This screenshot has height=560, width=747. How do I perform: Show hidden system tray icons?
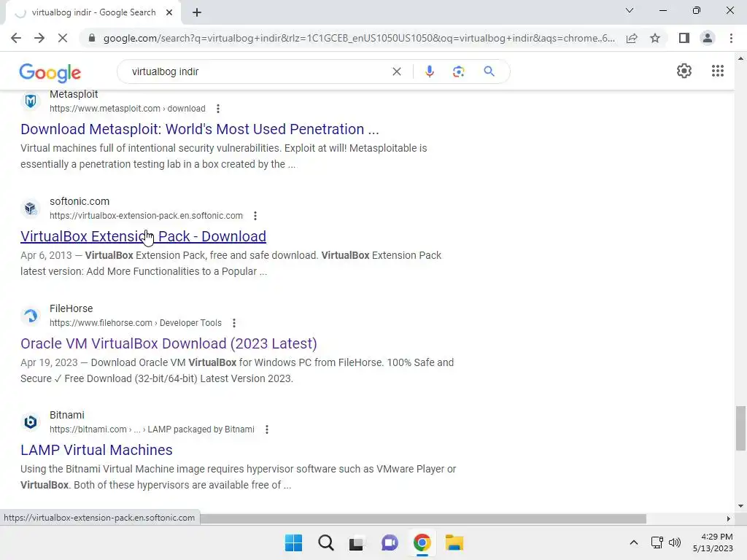pyautogui.click(x=634, y=542)
